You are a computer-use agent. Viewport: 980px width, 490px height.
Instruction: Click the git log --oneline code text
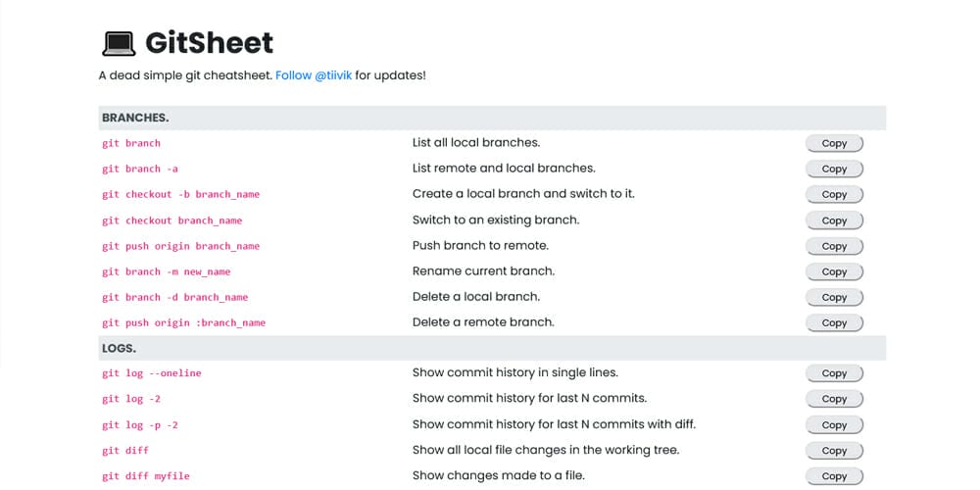tap(152, 373)
